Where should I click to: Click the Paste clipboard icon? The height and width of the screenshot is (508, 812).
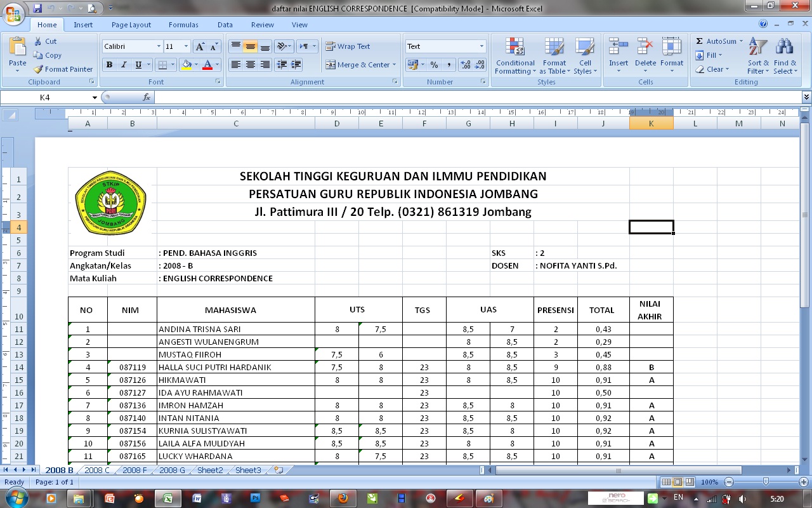coord(18,48)
